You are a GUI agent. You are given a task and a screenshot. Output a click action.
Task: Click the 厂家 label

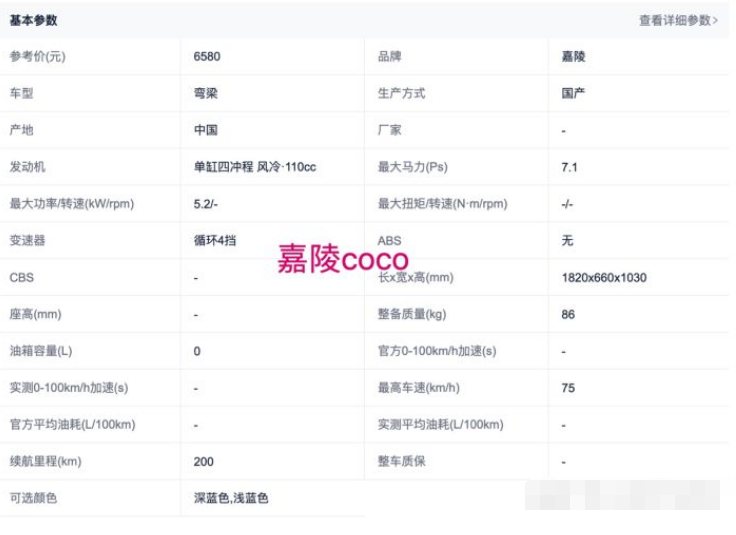pos(390,130)
